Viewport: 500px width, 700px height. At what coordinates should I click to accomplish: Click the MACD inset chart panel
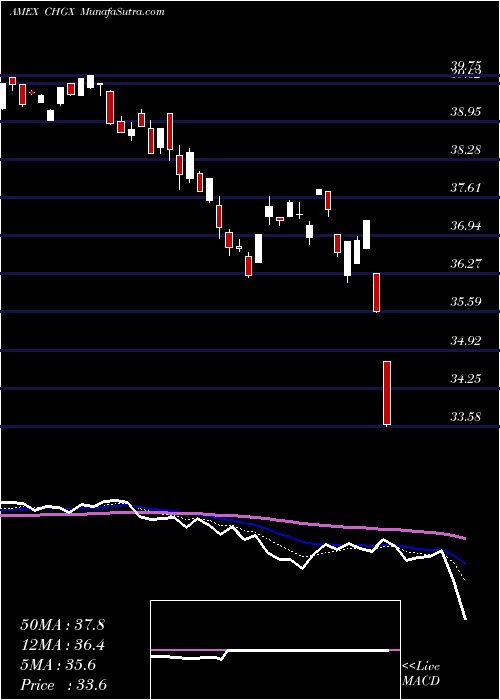(275, 650)
